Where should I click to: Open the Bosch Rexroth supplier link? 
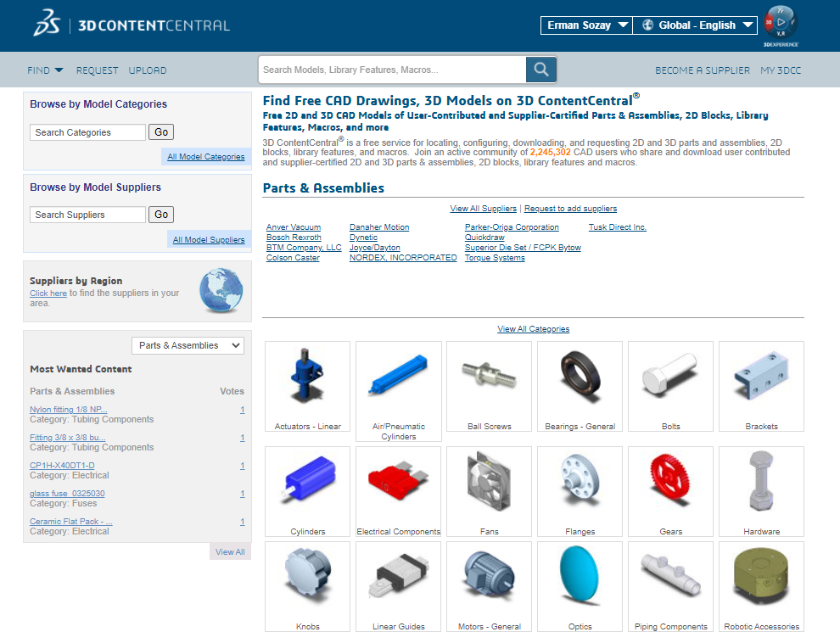294,238
